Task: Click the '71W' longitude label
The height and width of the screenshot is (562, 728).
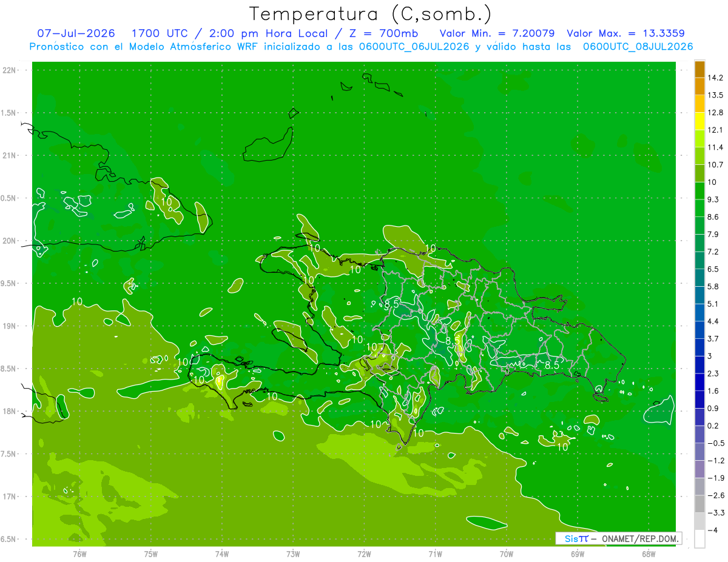Action: (435, 554)
